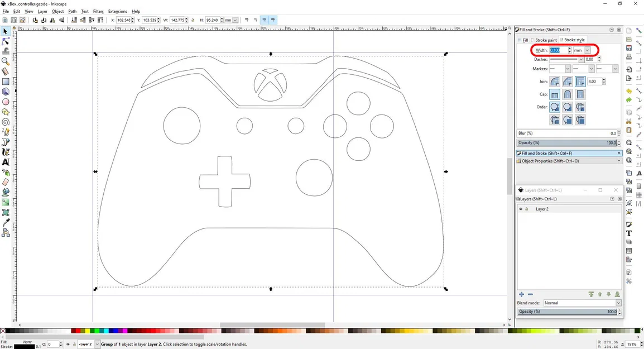Select the Text tool in toolbox
Screen dimensions: 644x349
point(6,162)
